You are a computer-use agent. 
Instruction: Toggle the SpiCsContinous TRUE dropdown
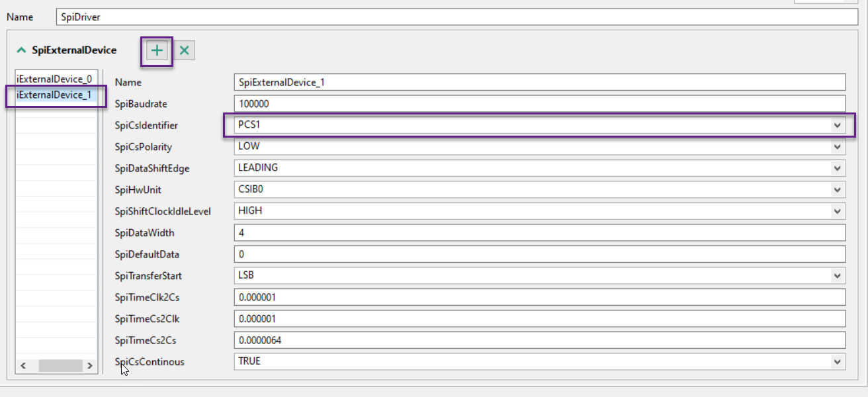[838, 362]
